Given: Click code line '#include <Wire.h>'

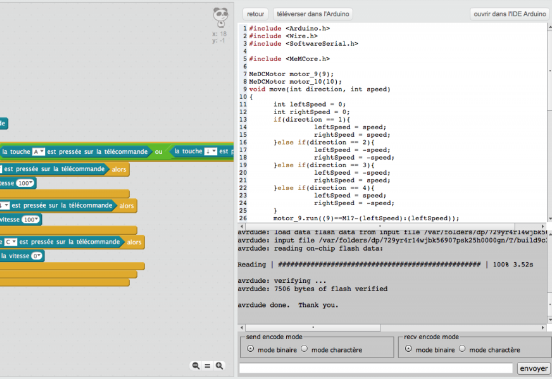Looking at the screenshot, I should click(283, 36).
